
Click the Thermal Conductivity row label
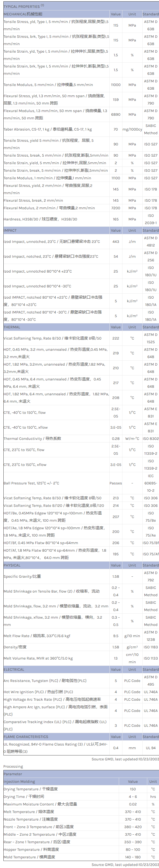coord(32,439)
